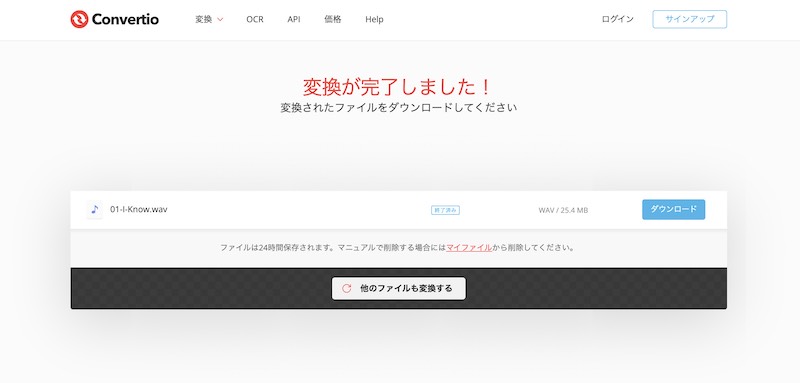Open the Help menu item

tap(374, 19)
